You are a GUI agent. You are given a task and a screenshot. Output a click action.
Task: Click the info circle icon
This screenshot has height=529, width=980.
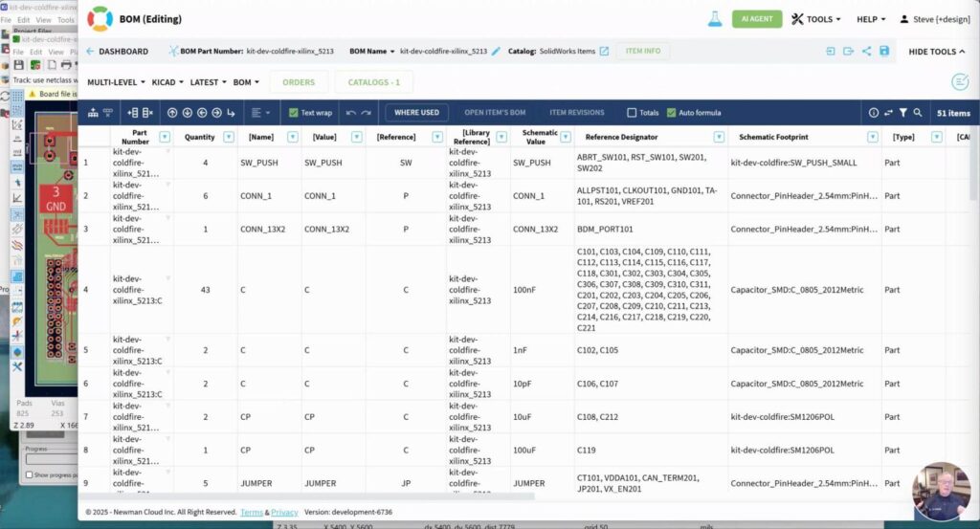click(x=873, y=113)
